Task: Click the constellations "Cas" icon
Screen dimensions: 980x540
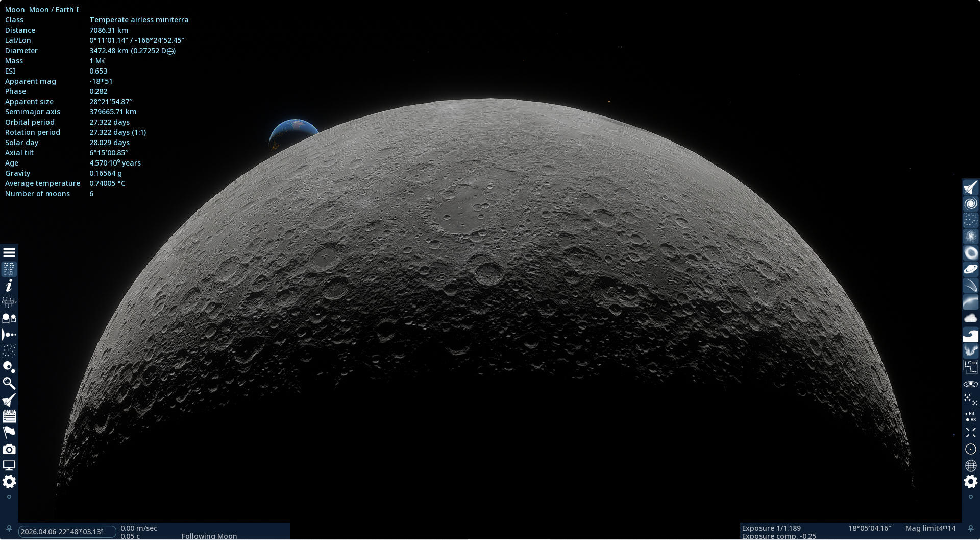Action: tap(971, 367)
